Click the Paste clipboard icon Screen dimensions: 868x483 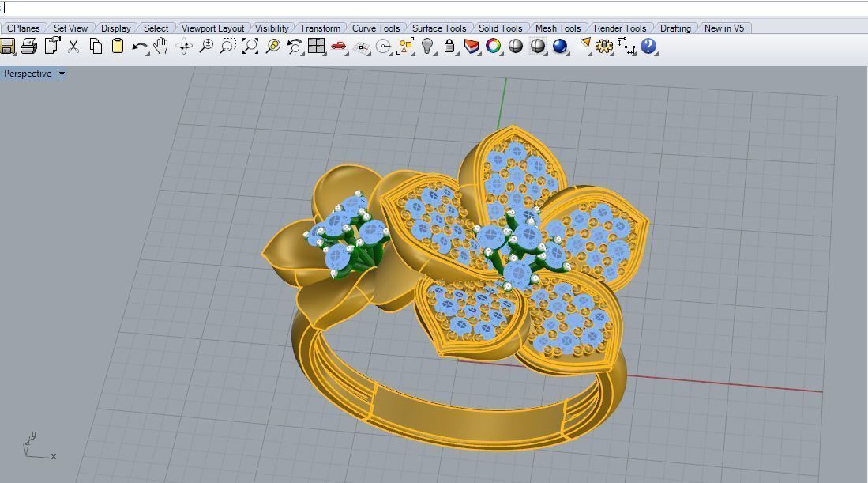[118, 46]
